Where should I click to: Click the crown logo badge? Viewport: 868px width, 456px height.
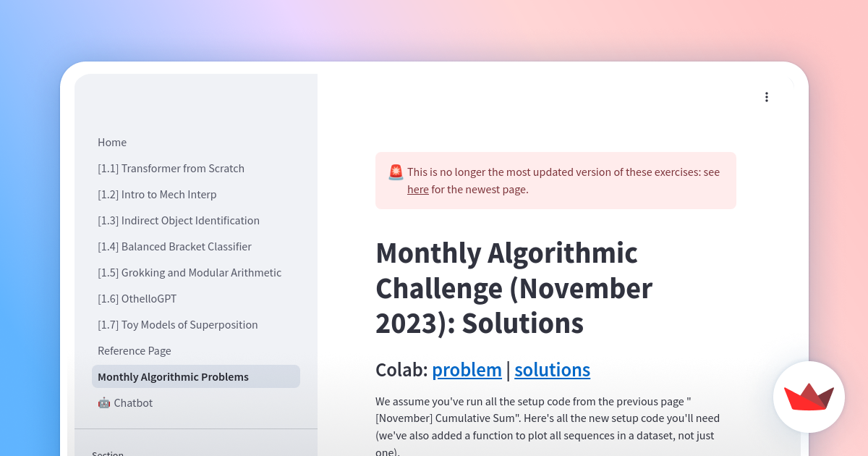[809, 397]
